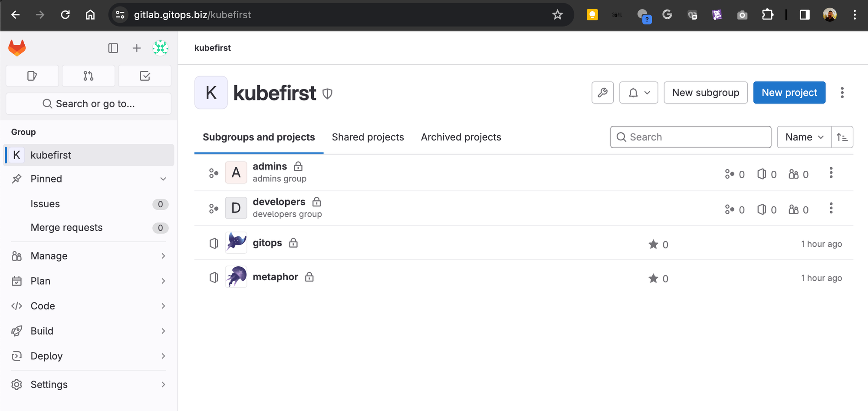
Task: Open the browser extensions puzzle icon
Action: point(768,15)
